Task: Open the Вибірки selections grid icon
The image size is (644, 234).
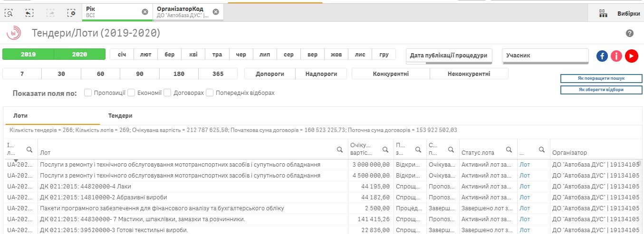Action: pos(604,13)
